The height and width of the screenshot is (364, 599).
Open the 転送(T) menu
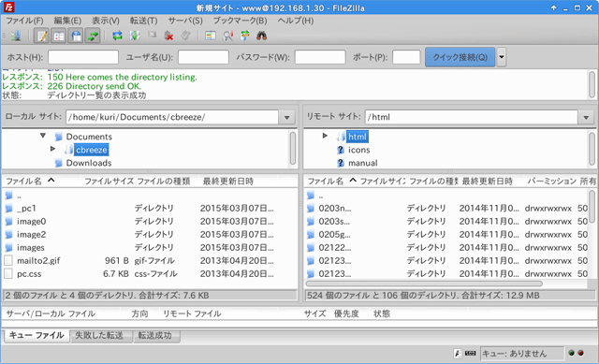pyautogui.click(x=143, y=21)
